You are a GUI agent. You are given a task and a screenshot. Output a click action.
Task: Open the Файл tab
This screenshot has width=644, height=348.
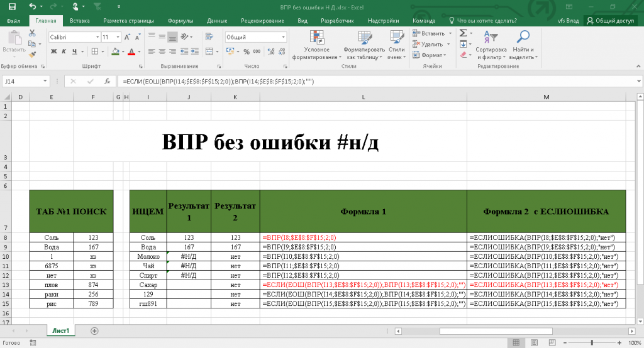tap(14, 21)
